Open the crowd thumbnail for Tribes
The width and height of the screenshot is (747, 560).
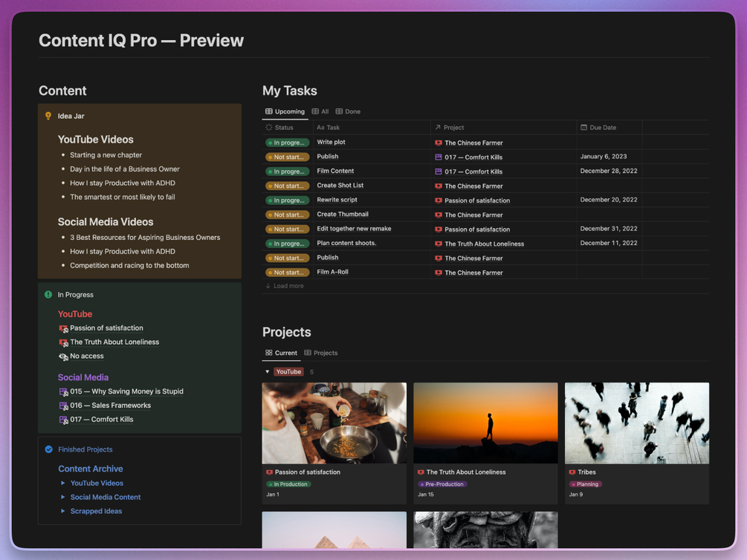pos(637,423)
